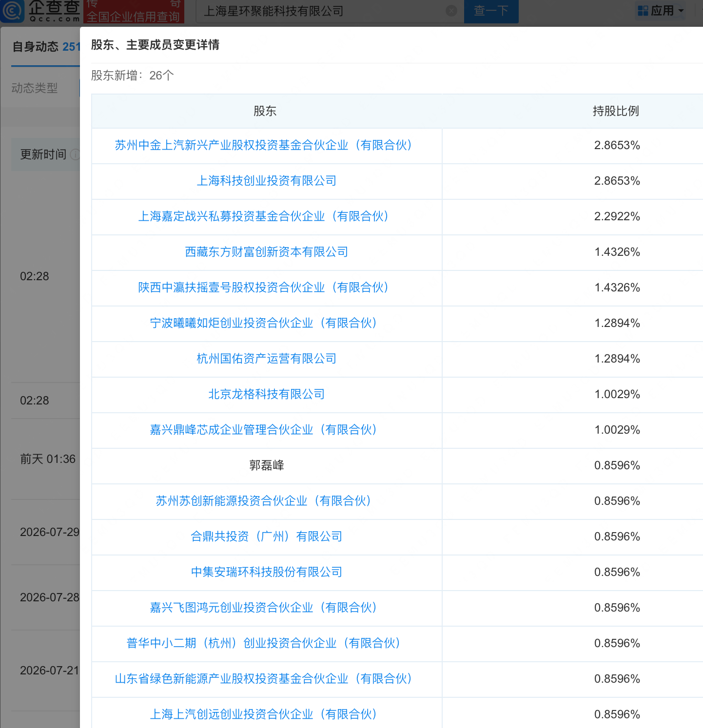Open 上海嘉定战兴私募投资基金合伙企业 link
The image size is (703, 728).
point(264,216)
